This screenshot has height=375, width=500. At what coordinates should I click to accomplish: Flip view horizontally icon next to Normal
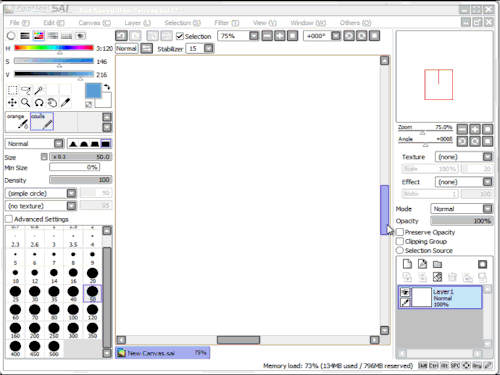146,49
